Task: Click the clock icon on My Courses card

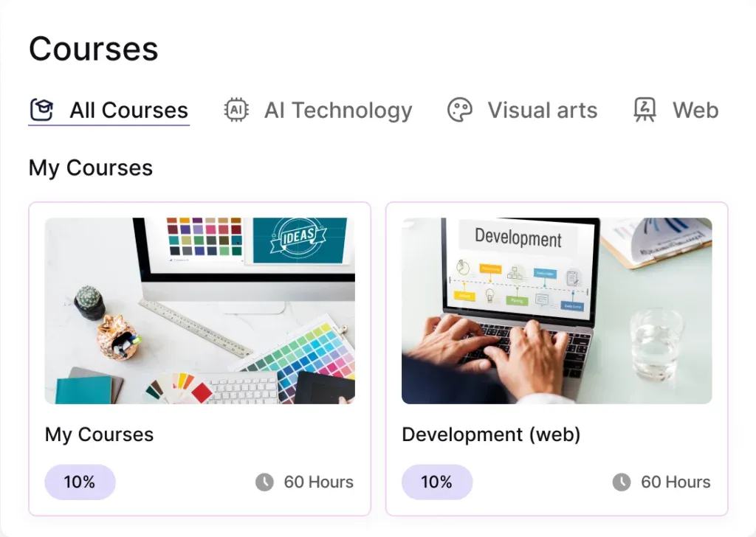Action: click(x=264, y=482)
